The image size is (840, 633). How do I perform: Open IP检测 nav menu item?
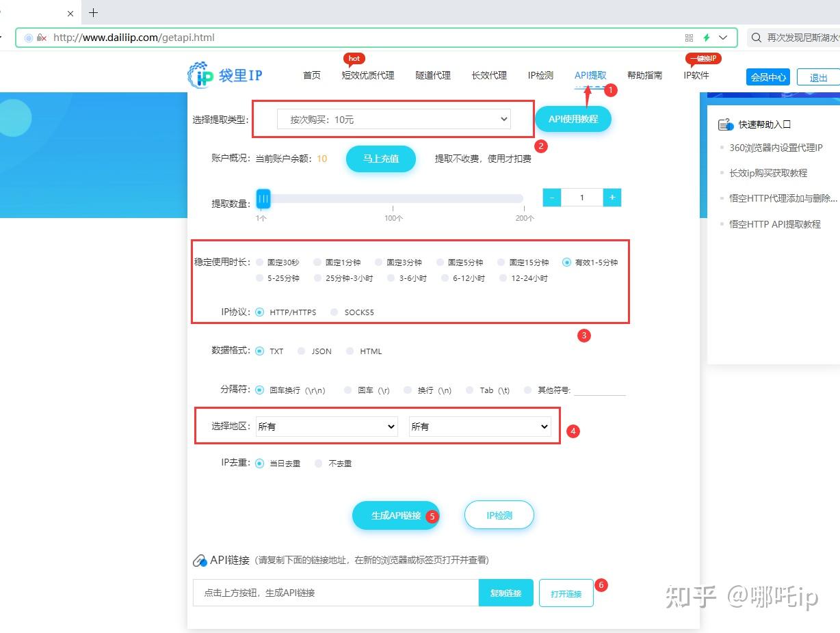point(540,75)
